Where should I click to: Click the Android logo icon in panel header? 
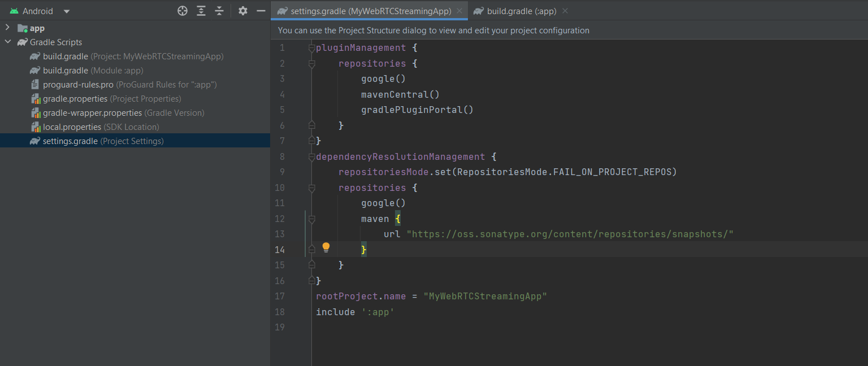pos(14,11)
